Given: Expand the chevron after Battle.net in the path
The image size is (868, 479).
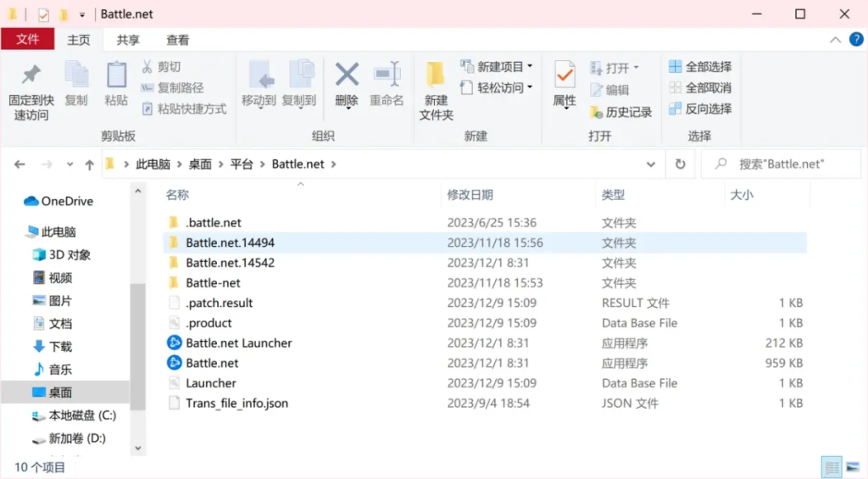Looking at the screenshot, I should (333, 164).
